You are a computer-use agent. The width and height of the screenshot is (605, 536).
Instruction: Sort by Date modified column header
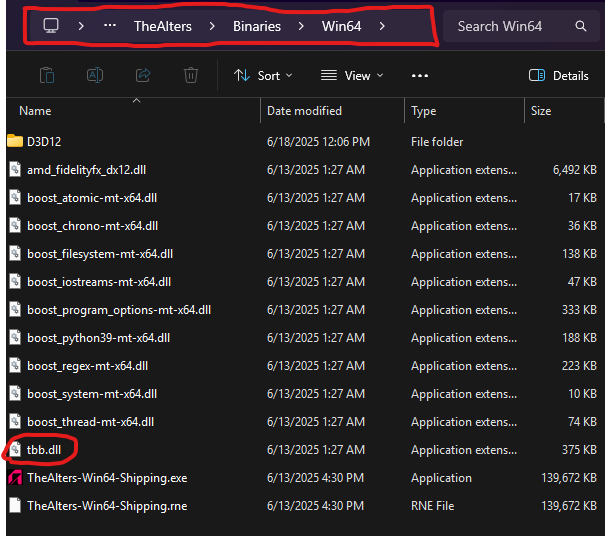(x=304, y=111)
